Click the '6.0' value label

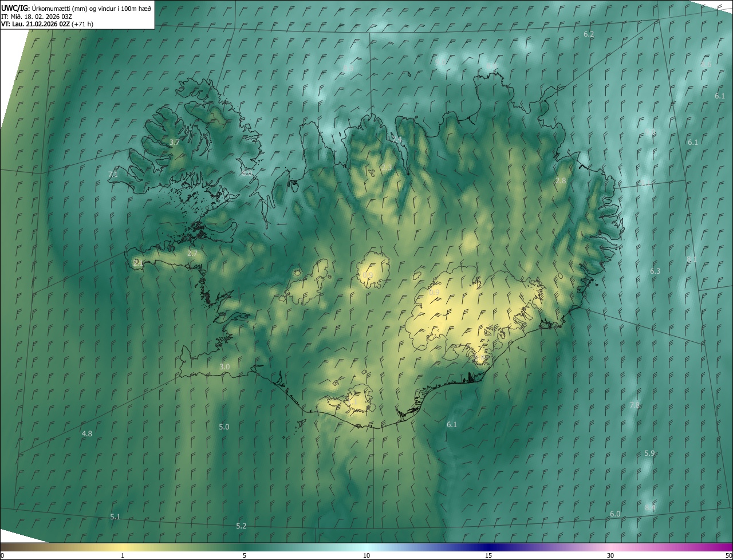tap(615, 514)
